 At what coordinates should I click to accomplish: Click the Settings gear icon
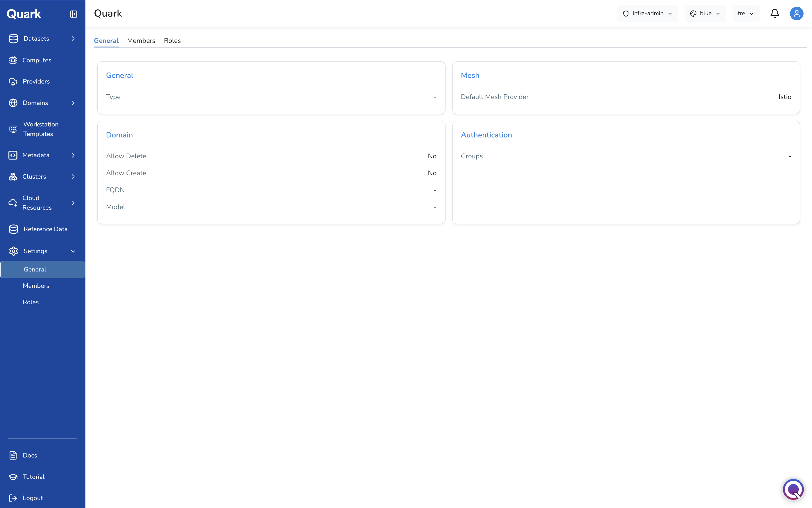point(14,251)
